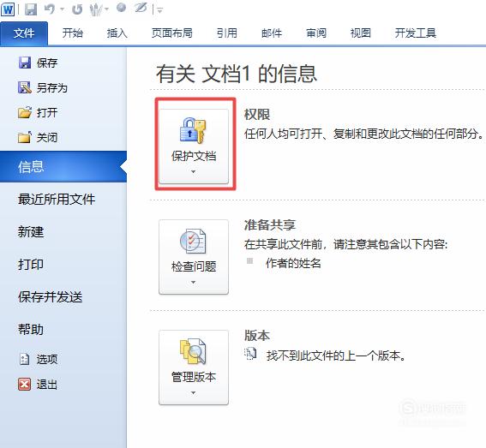Click the 另存为 icon in sidebar

(x=25, y=87)
